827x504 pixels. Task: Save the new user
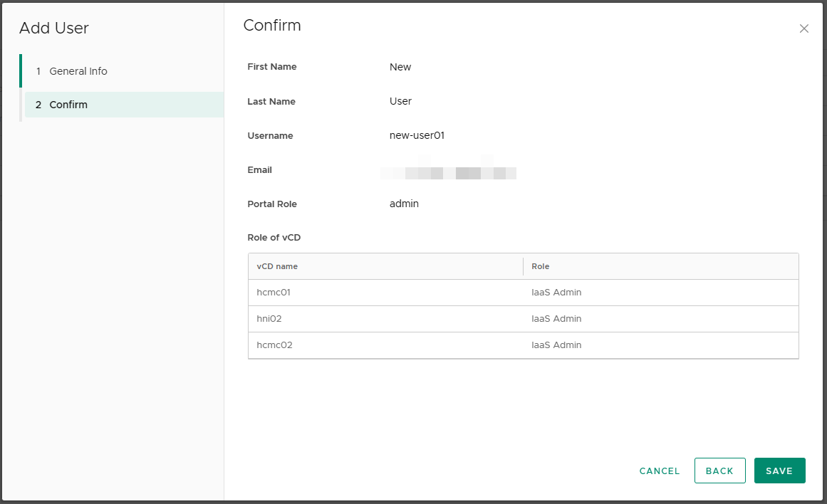pyautogui.click(x=779, y=471)
